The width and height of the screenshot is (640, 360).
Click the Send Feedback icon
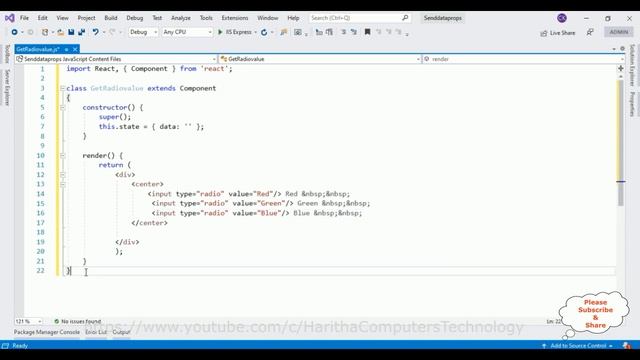(x=590, y=32)
